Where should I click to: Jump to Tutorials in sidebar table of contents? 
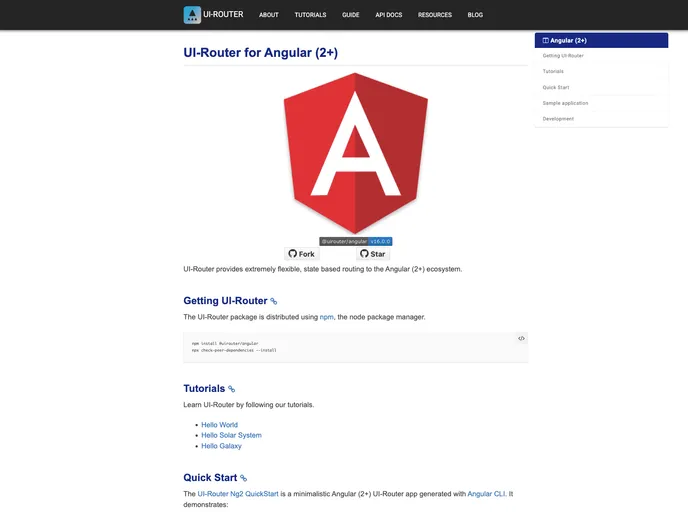point(553,71)
